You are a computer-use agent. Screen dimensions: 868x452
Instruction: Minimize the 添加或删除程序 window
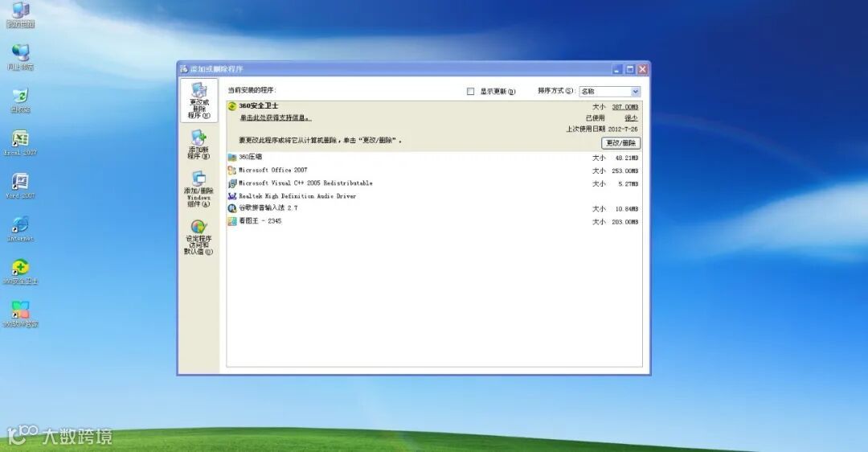(x=618, y=69)
